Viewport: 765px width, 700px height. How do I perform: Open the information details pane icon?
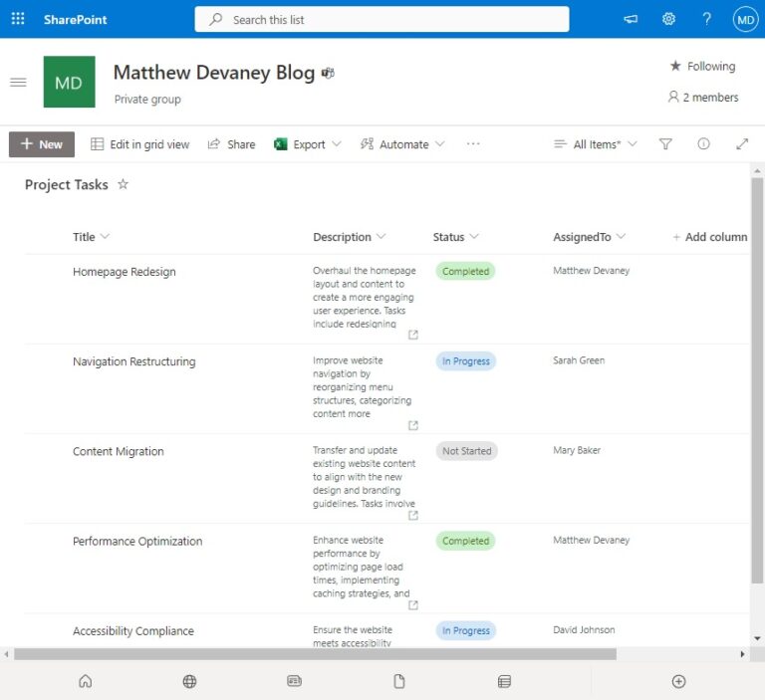[x=703, y=143]
